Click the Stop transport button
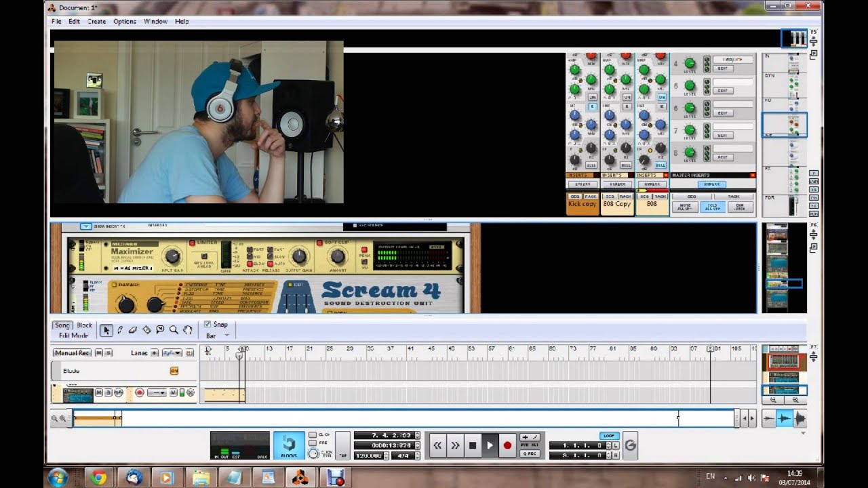Screen dimensions: 868x488 [473, 445]
